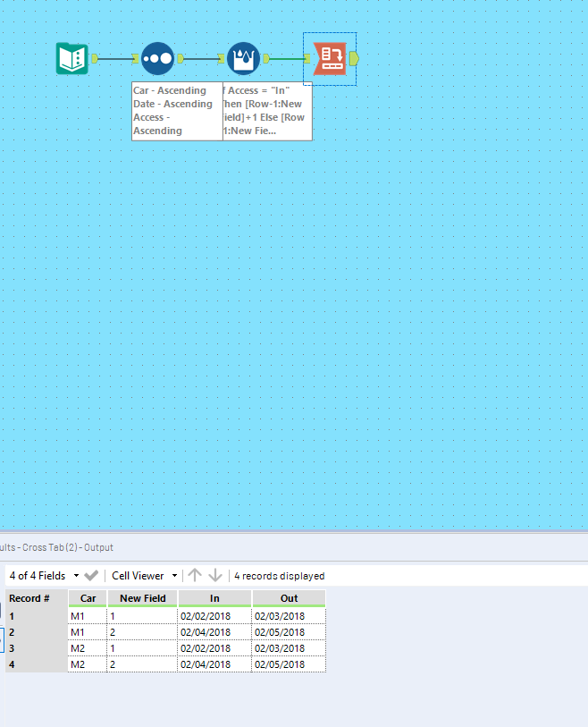Click Out date 02/03/2018 in record 3
This screenshot has width=588, height=727.
coord(289,648)
